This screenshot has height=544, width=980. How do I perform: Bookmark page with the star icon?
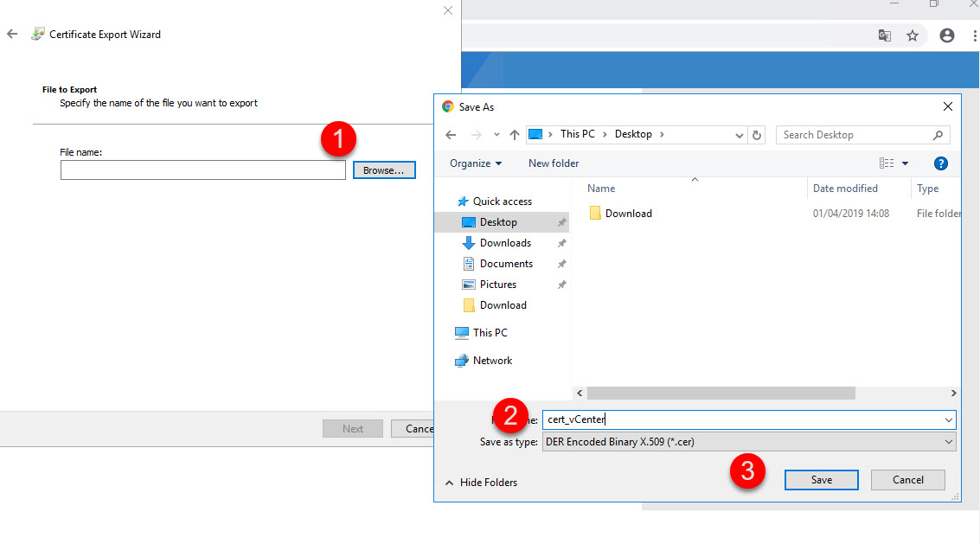tap(912, 35)
